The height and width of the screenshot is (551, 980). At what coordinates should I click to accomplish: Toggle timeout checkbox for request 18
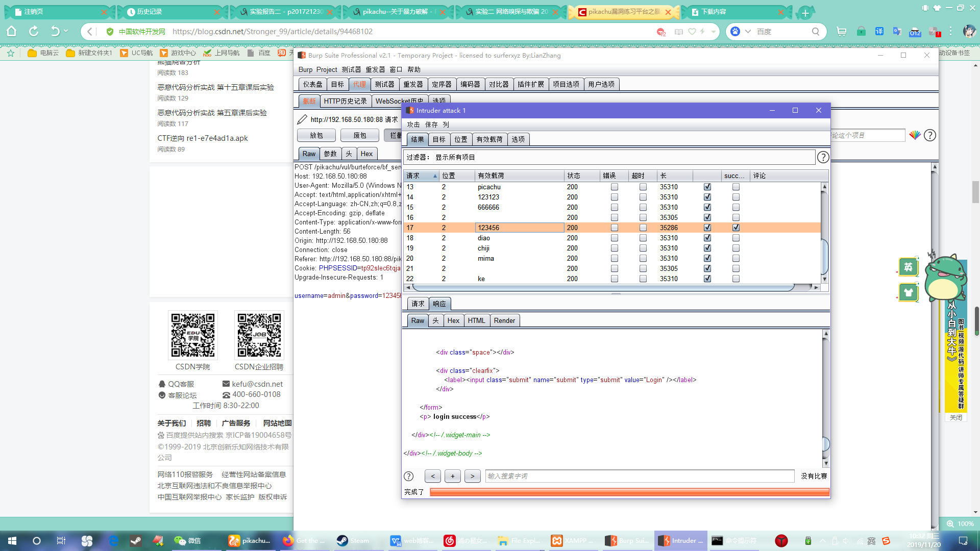click(643, 238)
